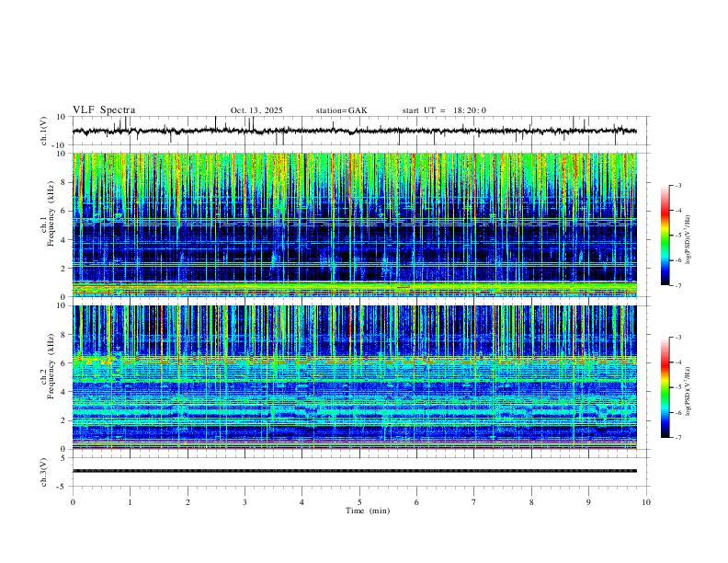Click time axis tick label "9"
This screenshot has width=728, height=563.
tap(588, 502)
